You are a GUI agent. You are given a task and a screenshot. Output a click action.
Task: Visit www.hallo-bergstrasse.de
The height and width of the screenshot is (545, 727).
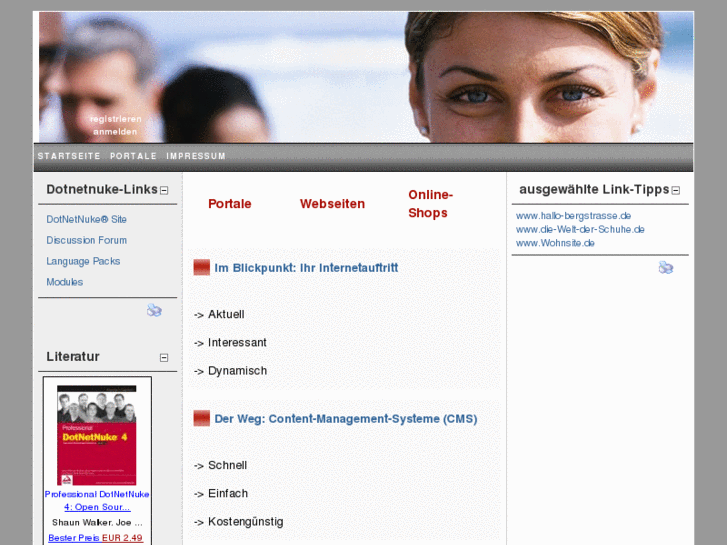573,216
